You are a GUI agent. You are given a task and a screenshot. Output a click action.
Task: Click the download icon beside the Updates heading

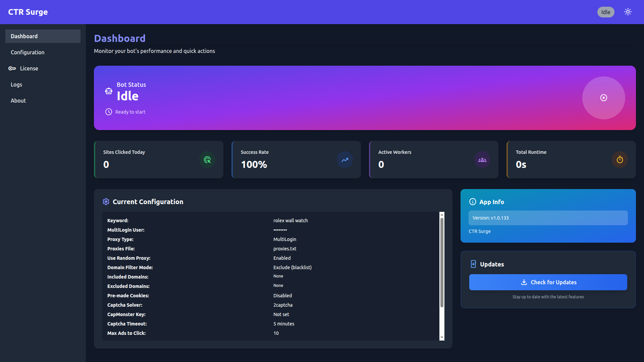point(473,264)
